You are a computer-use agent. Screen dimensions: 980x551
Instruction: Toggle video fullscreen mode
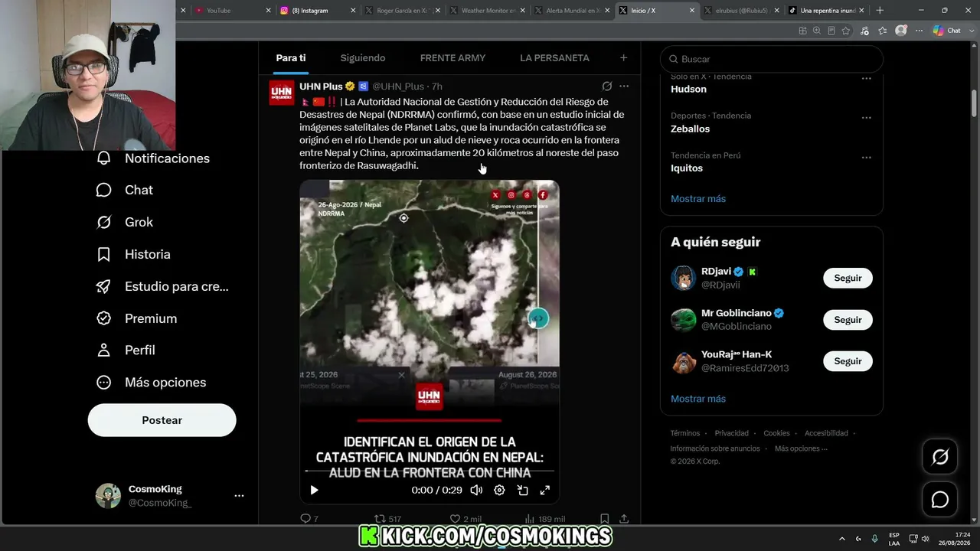tap(545, 491)
